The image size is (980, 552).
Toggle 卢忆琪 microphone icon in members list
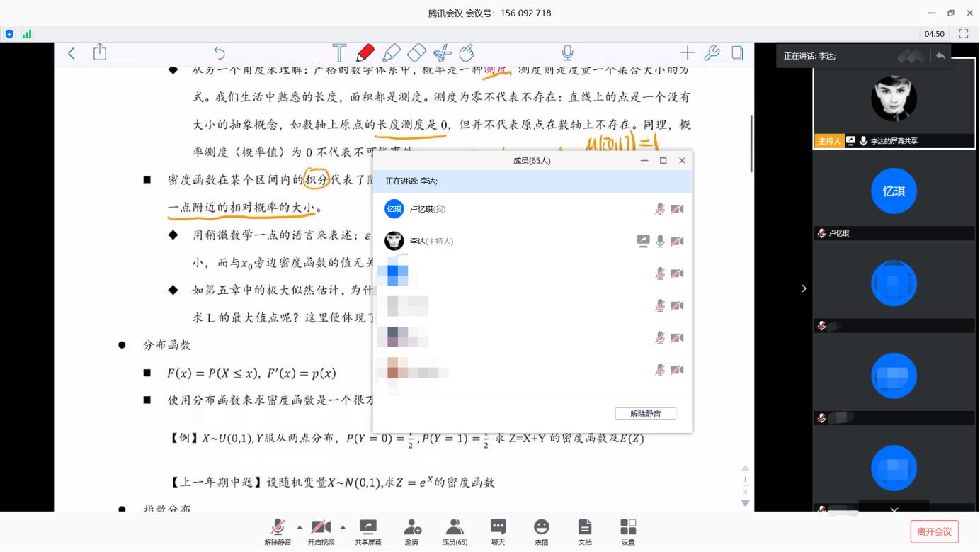coord(659,209)
